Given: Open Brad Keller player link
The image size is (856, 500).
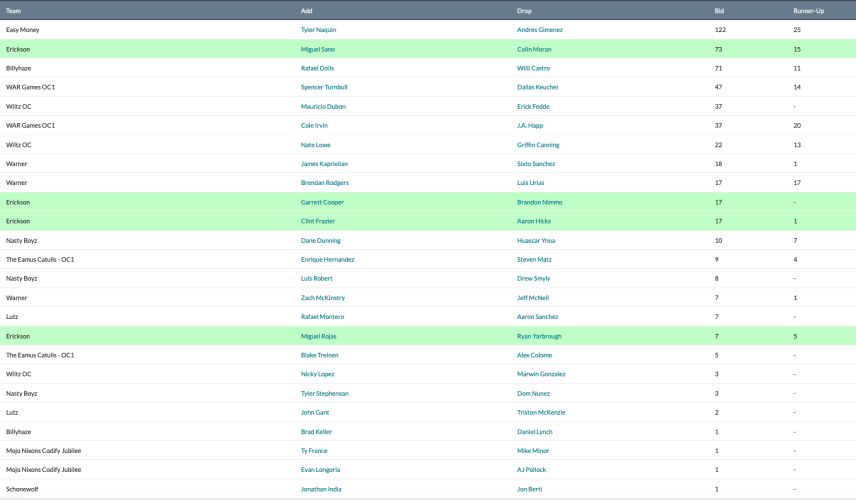Looking at the screenshot, I should click(x=316, y=432).
